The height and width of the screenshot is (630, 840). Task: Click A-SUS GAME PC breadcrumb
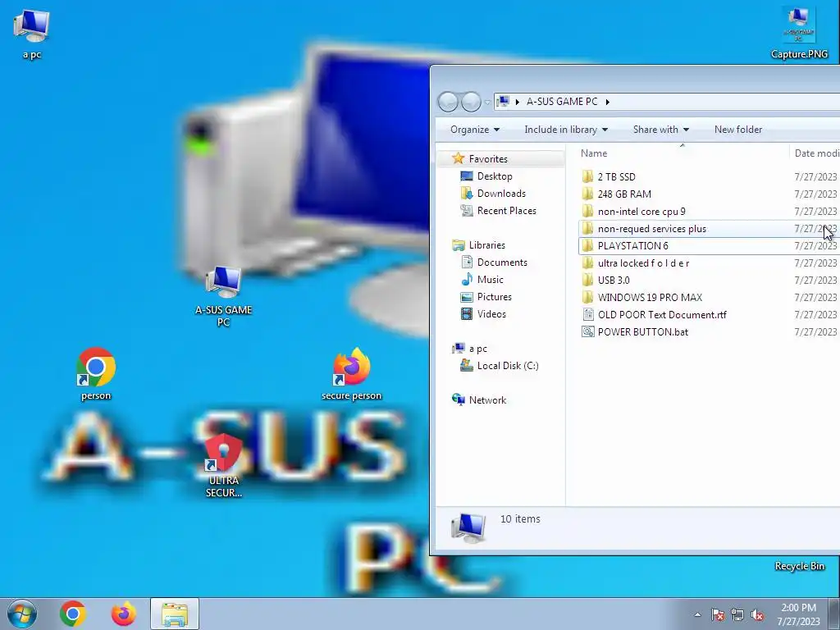(x=562, y=101)
